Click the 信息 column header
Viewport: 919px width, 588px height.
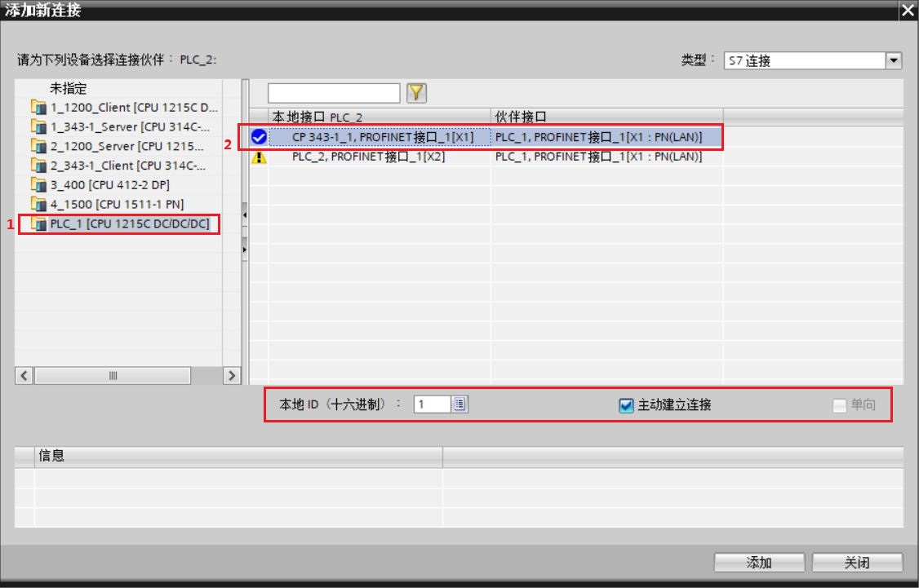coord(238,456)
